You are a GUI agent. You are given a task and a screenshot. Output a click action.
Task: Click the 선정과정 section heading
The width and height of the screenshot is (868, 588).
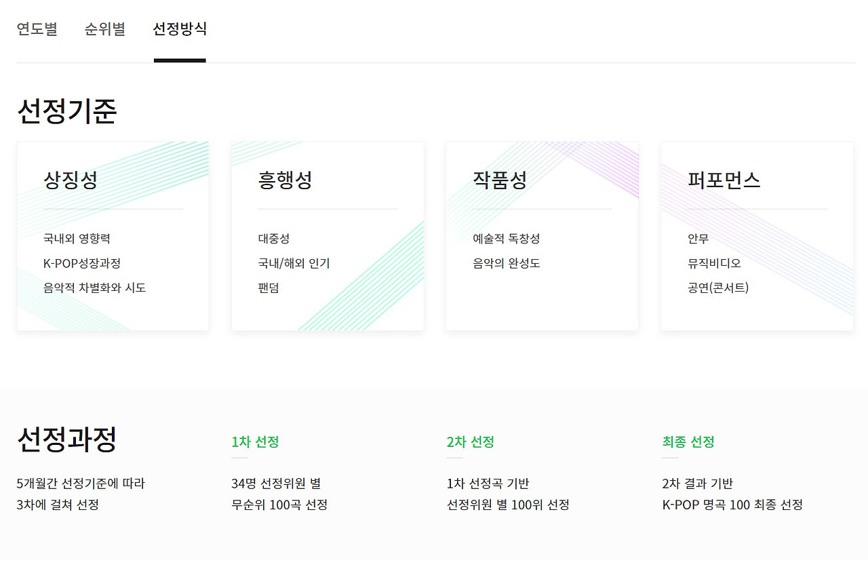point(66,439)
